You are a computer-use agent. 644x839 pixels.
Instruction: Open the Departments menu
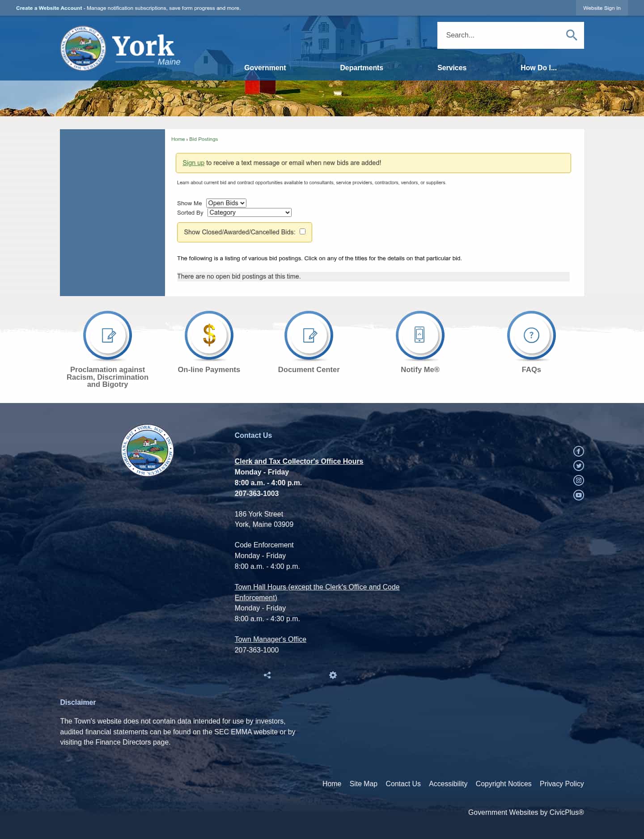361,68
